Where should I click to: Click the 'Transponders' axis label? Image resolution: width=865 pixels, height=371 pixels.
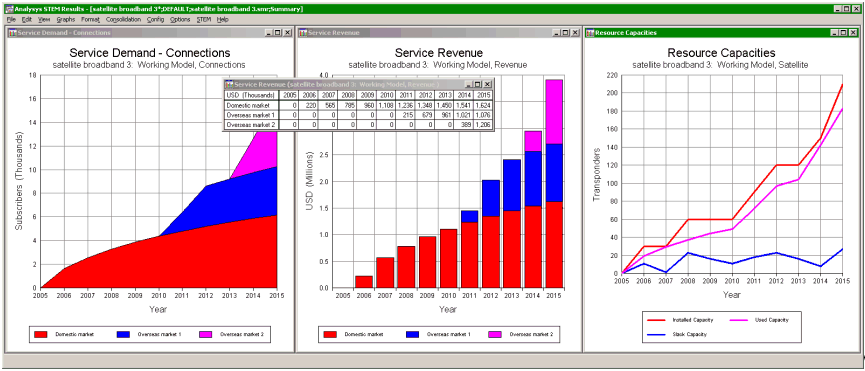pyautogui.click(x=596, y=174)
